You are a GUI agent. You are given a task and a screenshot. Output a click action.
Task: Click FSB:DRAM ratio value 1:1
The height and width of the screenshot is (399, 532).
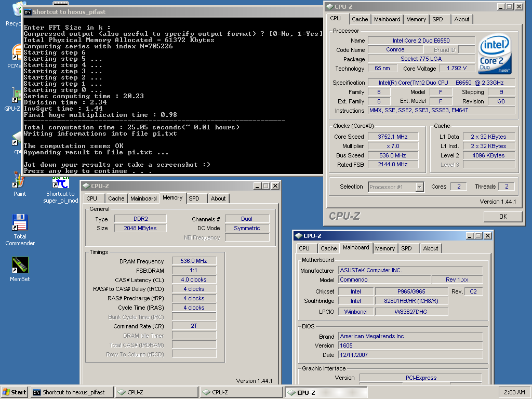click(194, 270)
